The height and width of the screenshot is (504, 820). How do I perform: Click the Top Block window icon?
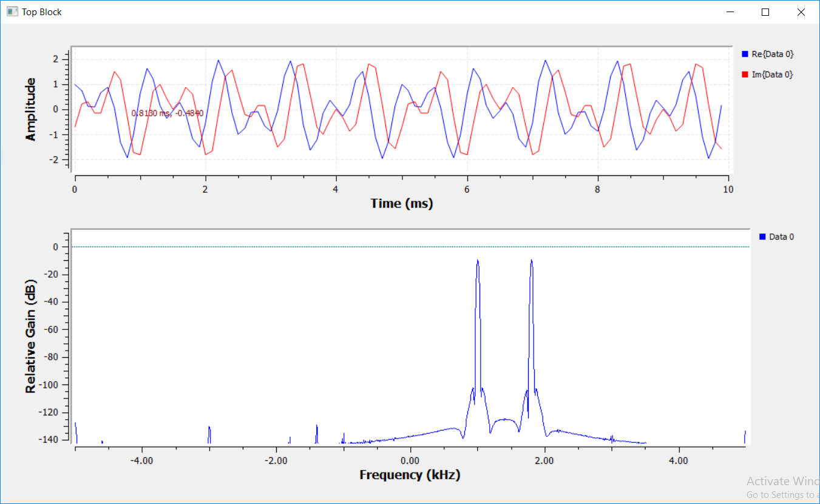pyautogui.click(x=12, y=12)
